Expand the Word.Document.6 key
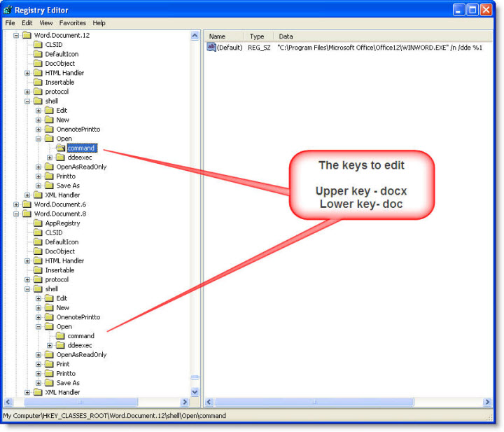 16,204
